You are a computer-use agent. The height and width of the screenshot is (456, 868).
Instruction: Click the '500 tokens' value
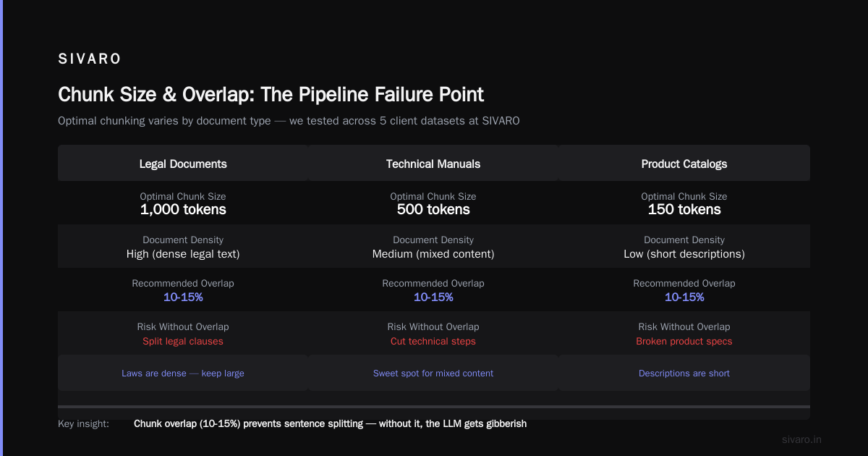433,210
